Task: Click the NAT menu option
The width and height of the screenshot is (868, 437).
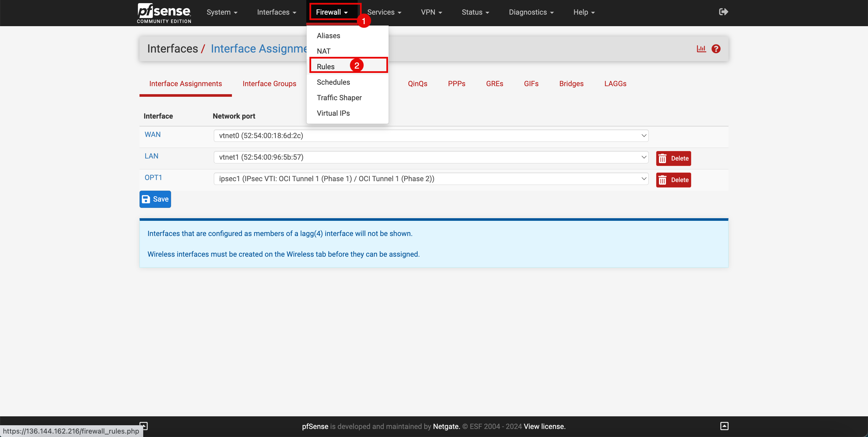Action: click(x=323, y=51)
